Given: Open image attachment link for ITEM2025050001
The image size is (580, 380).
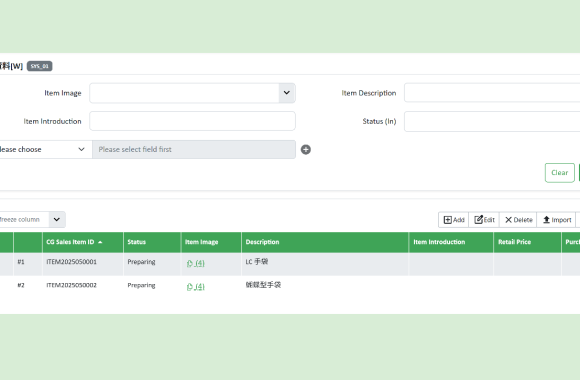Looking at the screenshot, I should (196, 263).
